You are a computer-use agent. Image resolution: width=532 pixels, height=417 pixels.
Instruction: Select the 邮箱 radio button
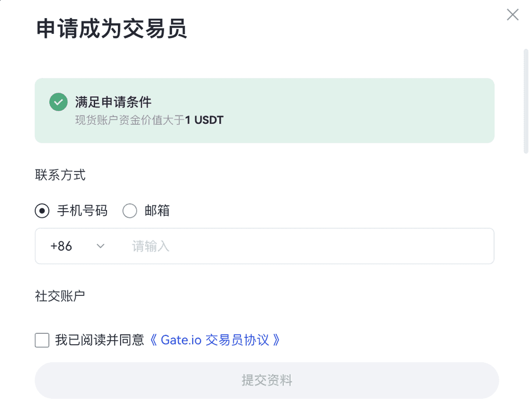pyautogui.click(x=129, y=211)
